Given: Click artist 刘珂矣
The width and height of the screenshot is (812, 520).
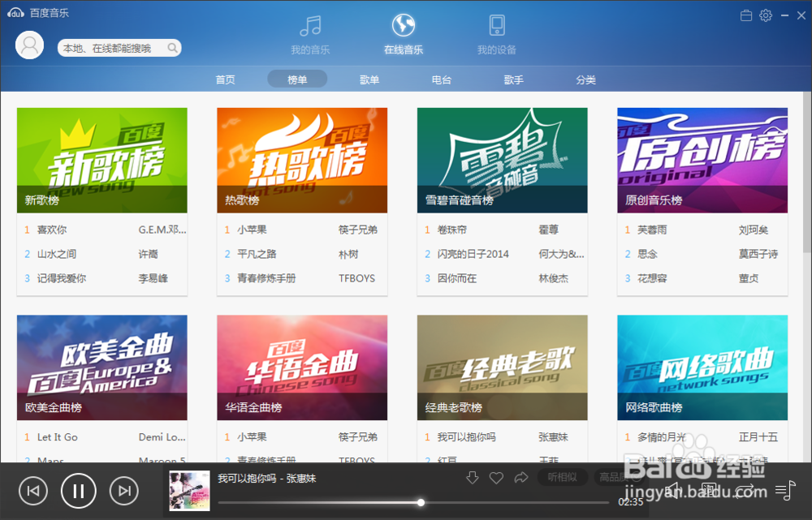Looking at the screenshot, I should [754, 230].
